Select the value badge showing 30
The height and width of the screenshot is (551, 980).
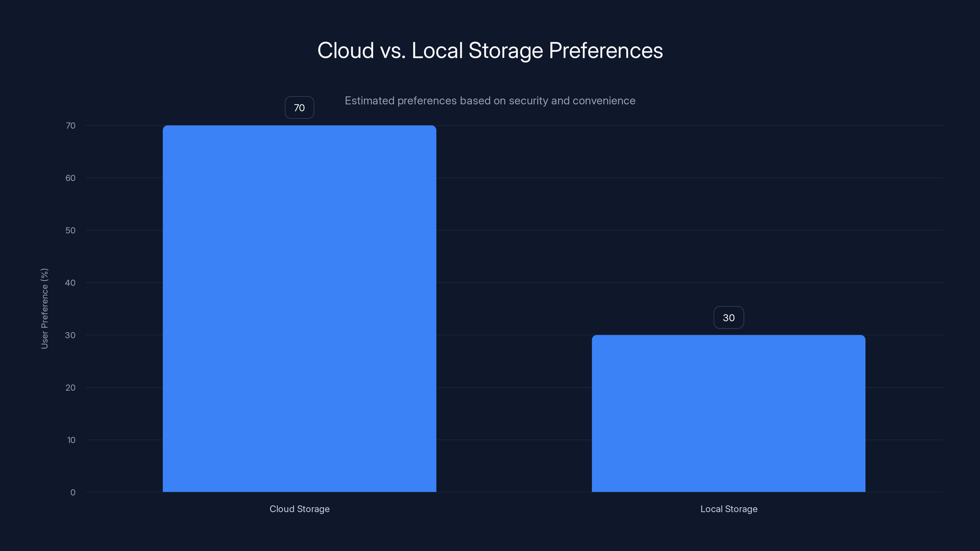point(729,317)
